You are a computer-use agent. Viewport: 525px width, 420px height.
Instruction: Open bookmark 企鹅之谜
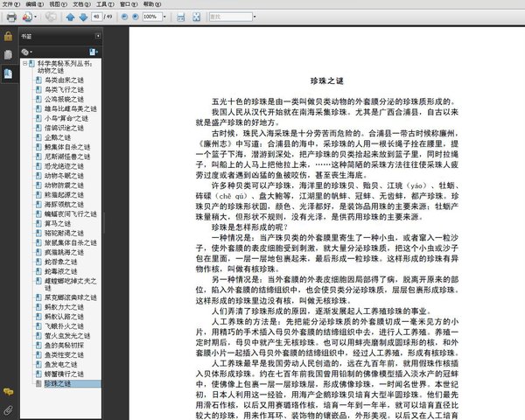pos(58,137)
